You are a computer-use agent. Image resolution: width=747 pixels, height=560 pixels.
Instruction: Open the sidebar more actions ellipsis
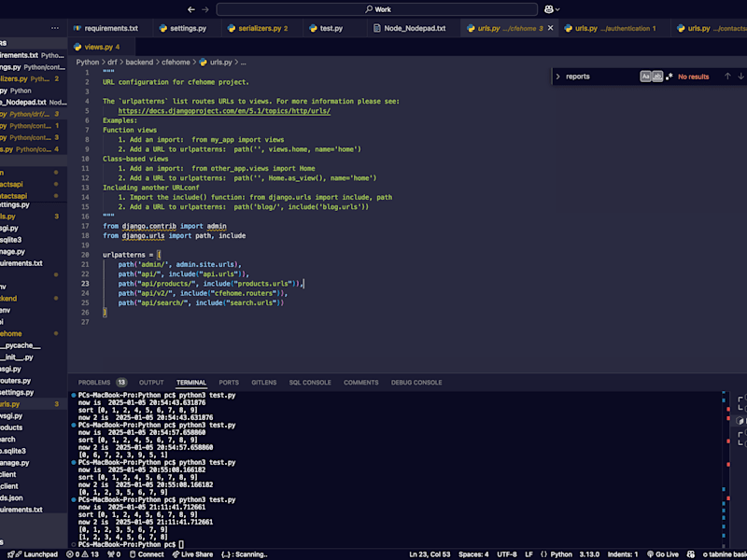pyautogui.click(x=55, y=28)
